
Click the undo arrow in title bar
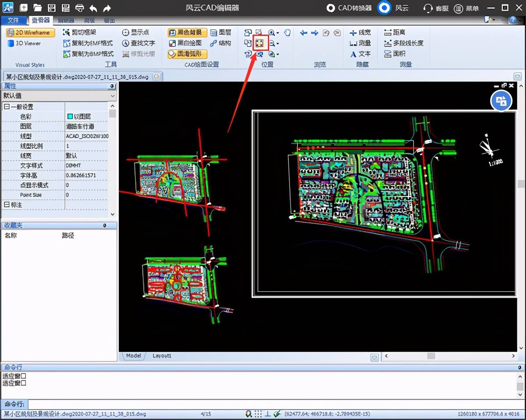(x=93, y=8)
